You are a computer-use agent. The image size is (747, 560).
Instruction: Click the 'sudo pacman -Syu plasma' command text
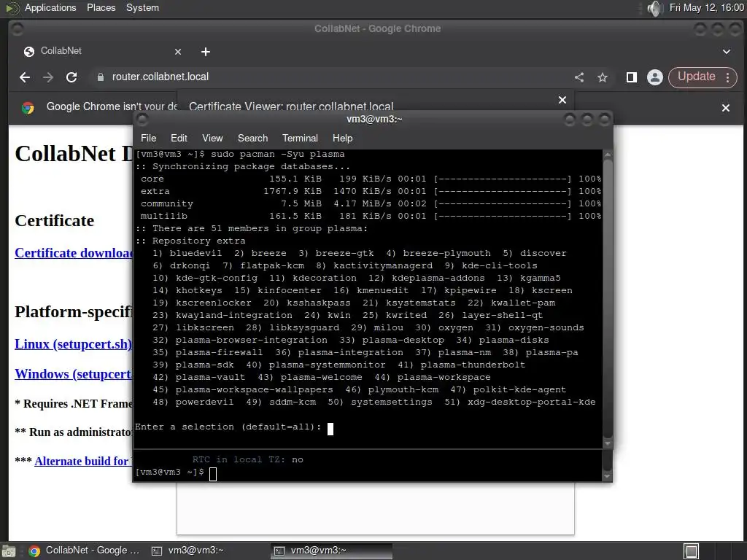(278, 155)
